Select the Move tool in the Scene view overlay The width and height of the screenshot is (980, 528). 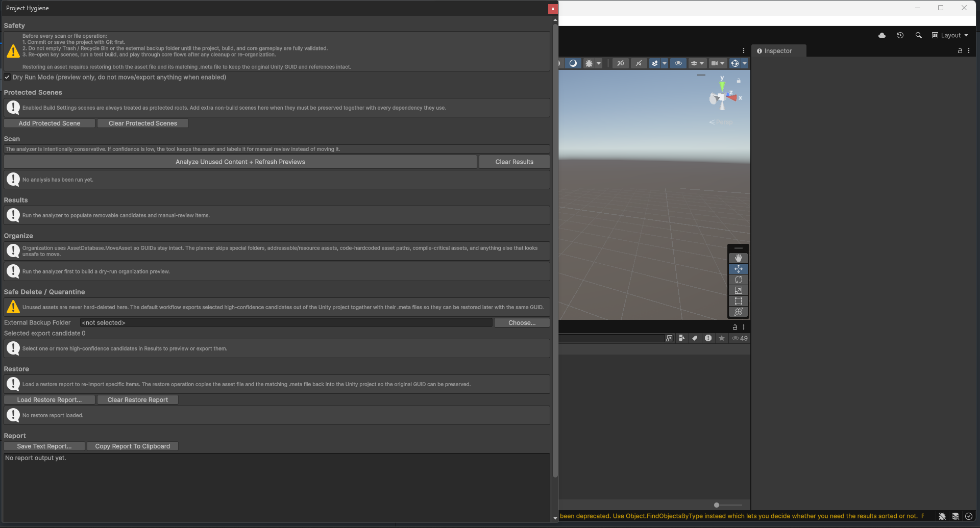[x=739, y=269]
